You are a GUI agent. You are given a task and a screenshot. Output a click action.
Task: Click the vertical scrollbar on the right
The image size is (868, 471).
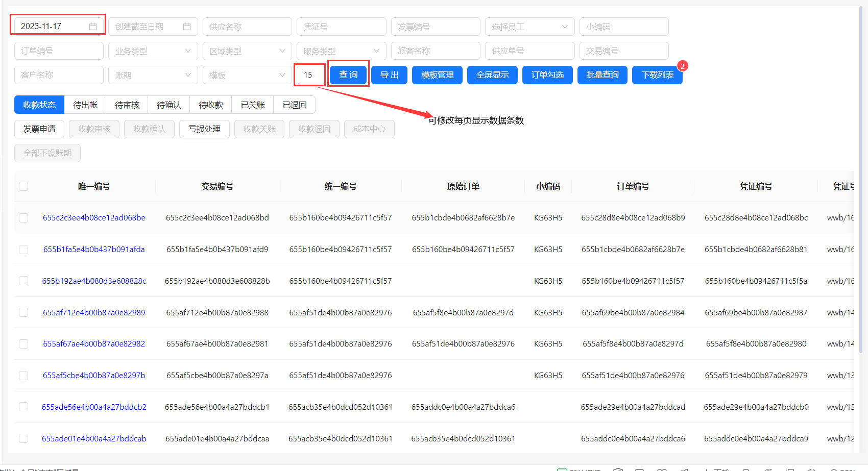click(x=860, y=179)
